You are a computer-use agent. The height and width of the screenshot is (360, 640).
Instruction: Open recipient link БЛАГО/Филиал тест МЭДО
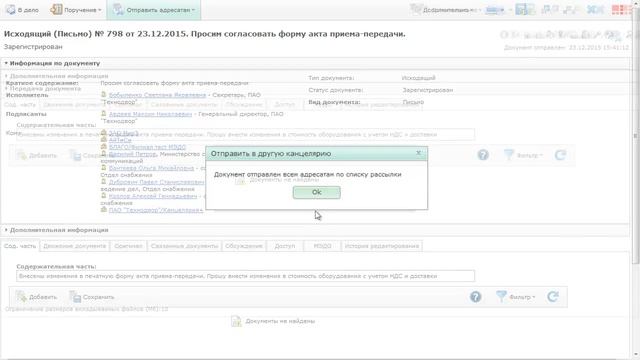click(147, 147)
